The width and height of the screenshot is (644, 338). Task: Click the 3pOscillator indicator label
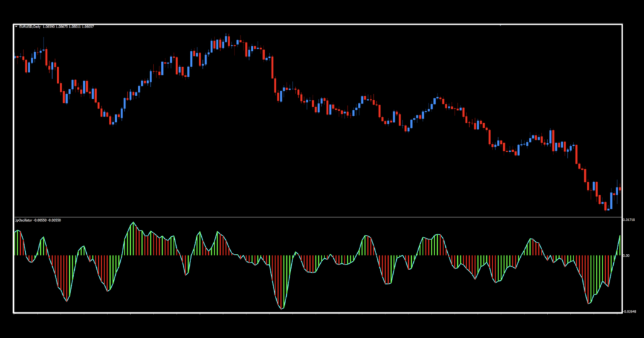24,221
